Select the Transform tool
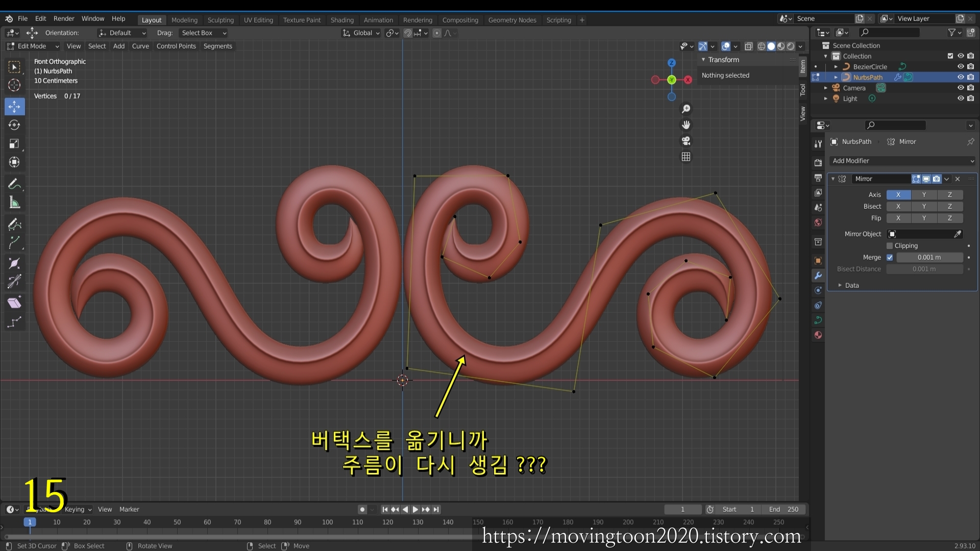 [x=14, y=162]
